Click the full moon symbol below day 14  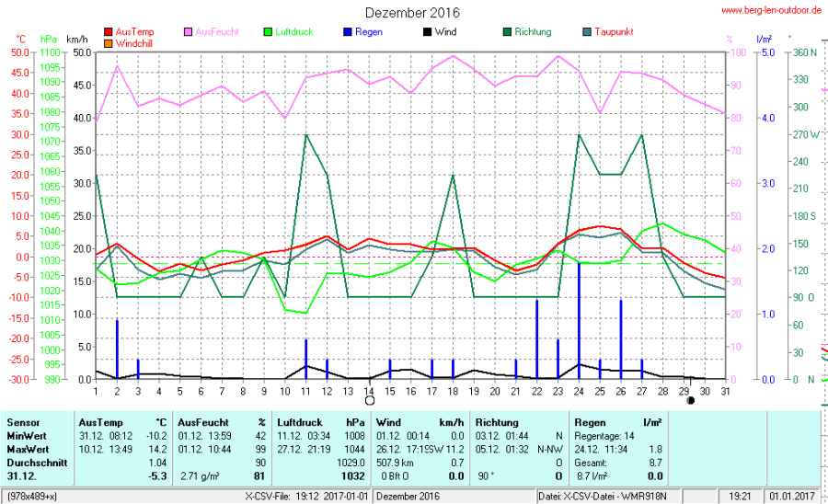pyautogui.click(x=370, y=401)
